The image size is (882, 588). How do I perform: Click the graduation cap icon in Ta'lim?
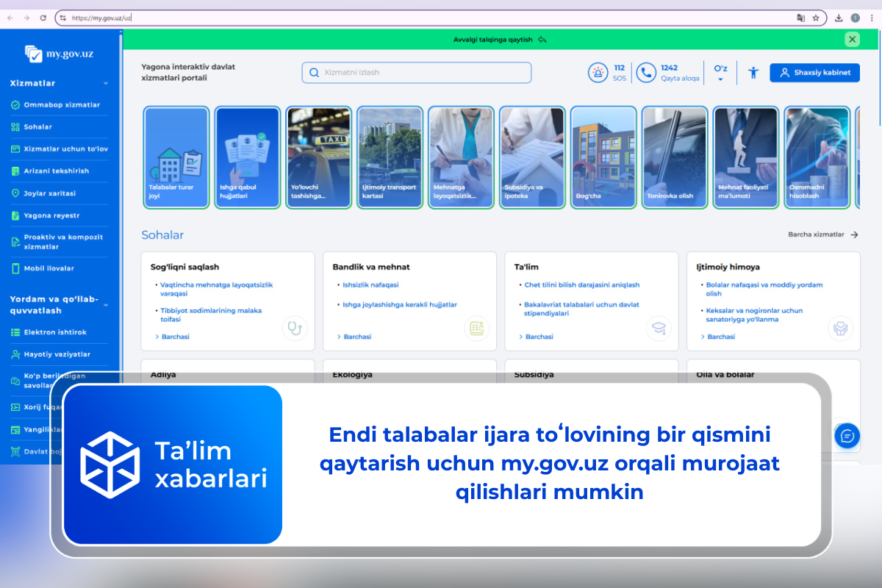[x=658, y=328]
